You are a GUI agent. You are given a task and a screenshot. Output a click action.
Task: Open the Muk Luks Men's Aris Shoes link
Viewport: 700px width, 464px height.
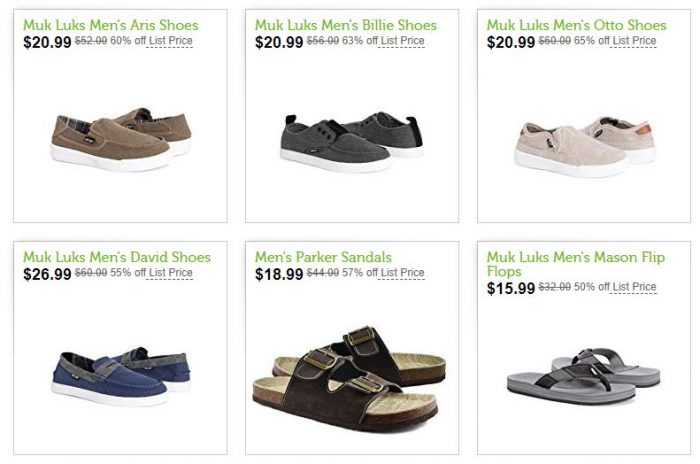coord(110,25)
